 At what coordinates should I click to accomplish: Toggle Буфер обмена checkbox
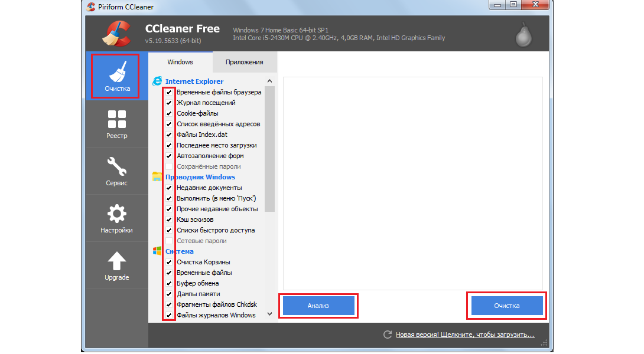pos(169,283)
